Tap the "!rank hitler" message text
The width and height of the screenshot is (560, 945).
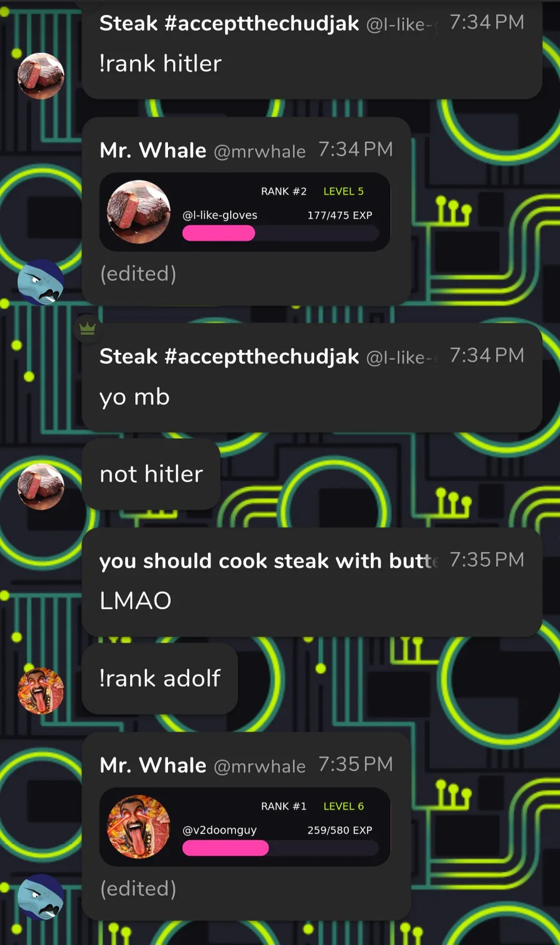[x=161, y=63]
